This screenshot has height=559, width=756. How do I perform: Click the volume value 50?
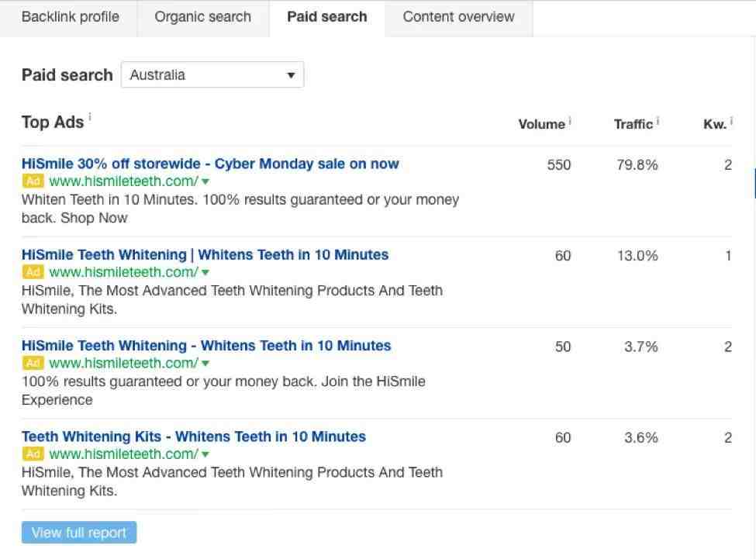(563, 347)
